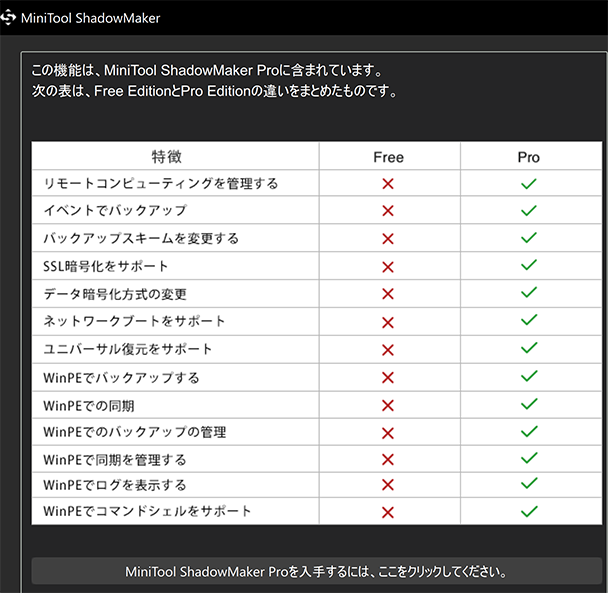Click green check for ネットワークブート row
Screen dimensions: 608x593
tap(529, 320)
